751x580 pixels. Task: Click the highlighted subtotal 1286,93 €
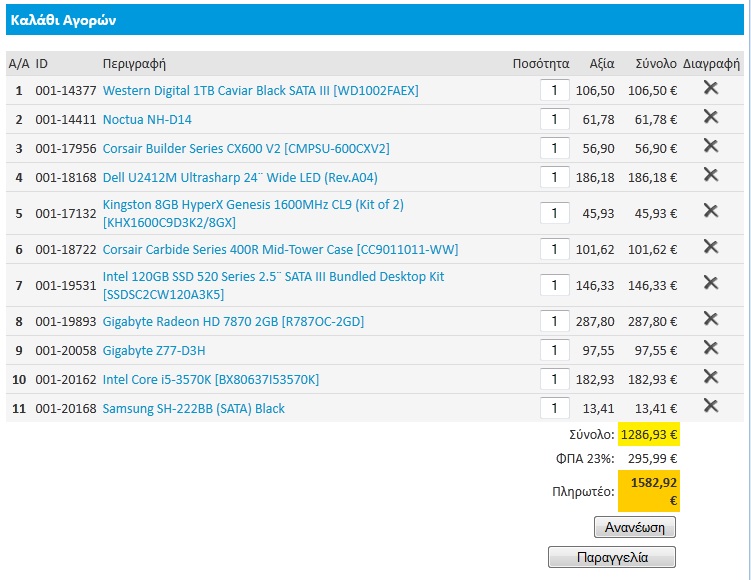click(x=649, y=434)
